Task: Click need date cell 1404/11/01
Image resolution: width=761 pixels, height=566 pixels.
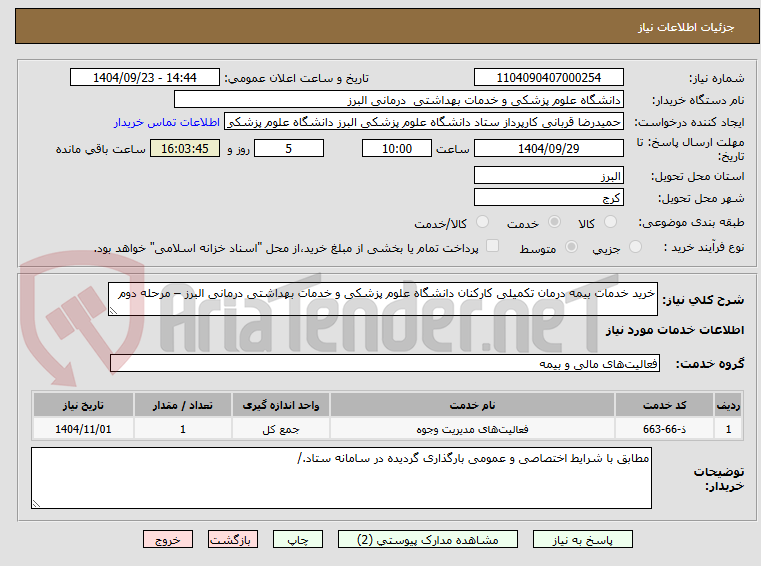Action: click(83, 429)
